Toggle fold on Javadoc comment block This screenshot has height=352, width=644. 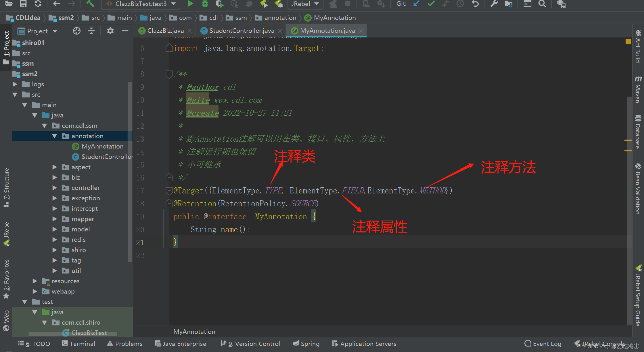pyautogui.click(x=169, y=74)
